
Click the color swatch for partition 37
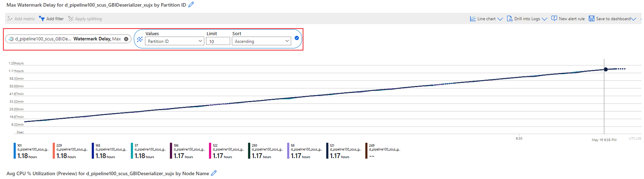coord(132,151)
